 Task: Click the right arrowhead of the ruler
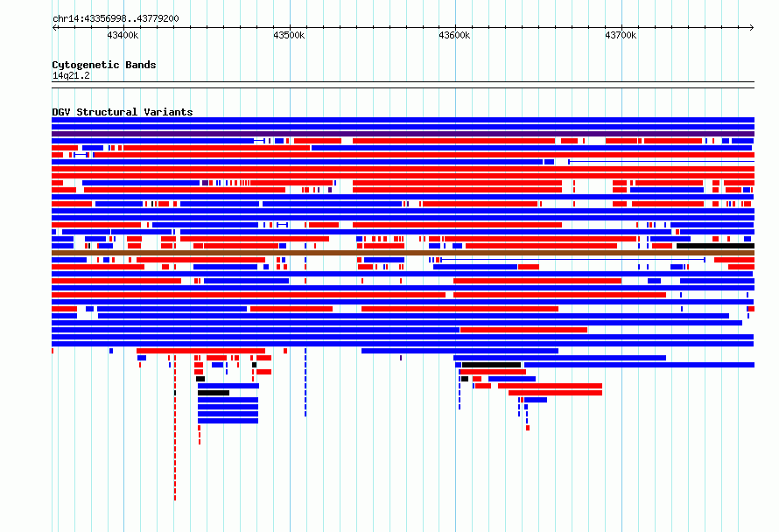click(x=752, y=27)
